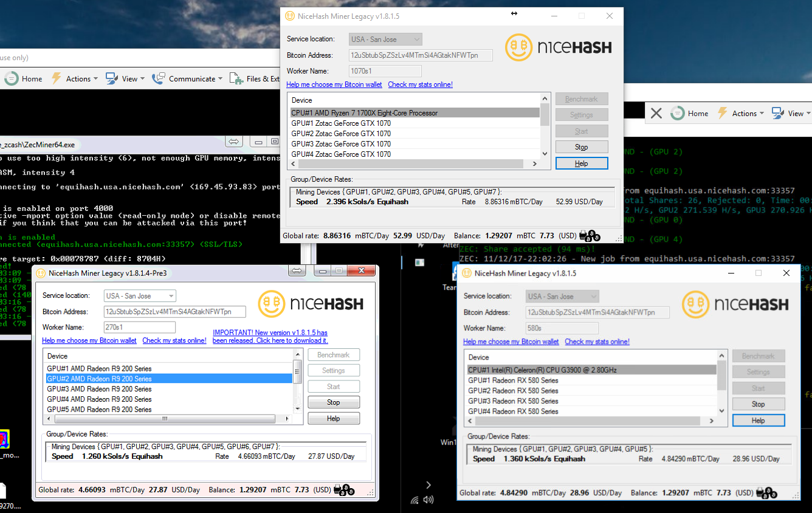Click Help button in the 580s NiceHash window
This screenshot has height=513, width=812.
coord(759,421)
